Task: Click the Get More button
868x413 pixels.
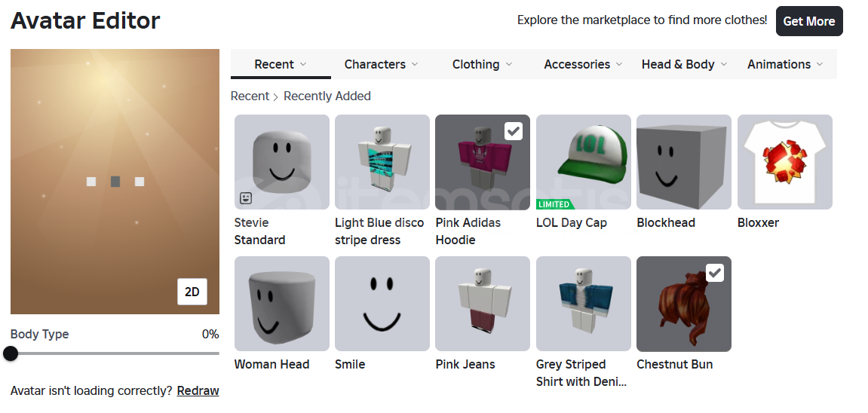Action: click(x=808, y=21)
